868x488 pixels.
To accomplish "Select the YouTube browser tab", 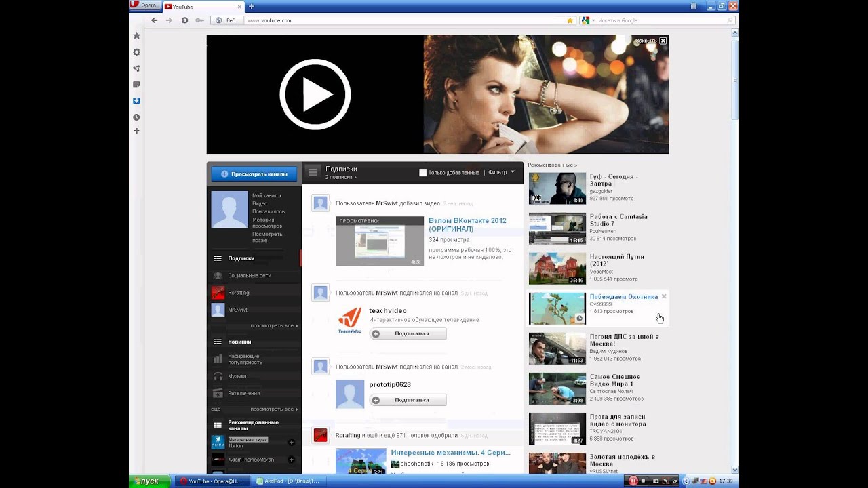I will [x=201, y=7].
